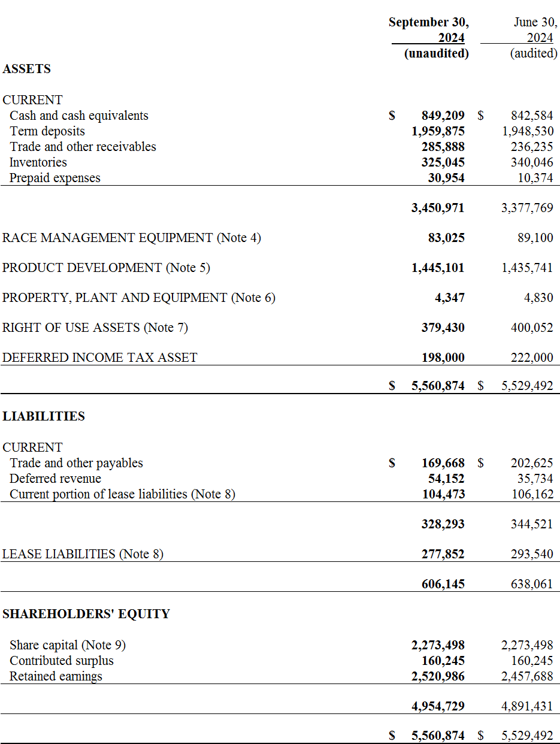Click the SHAREHOLDERS' EQUITY heading
The height and width of the screenshot is (744, 560).
(x=86, y=614)
